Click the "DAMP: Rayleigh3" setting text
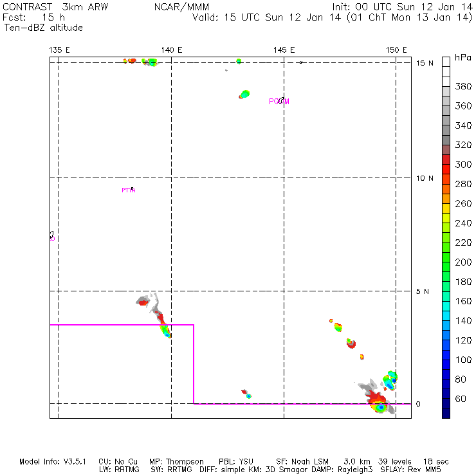Screen dimensions: 476x476 point(342,470)
